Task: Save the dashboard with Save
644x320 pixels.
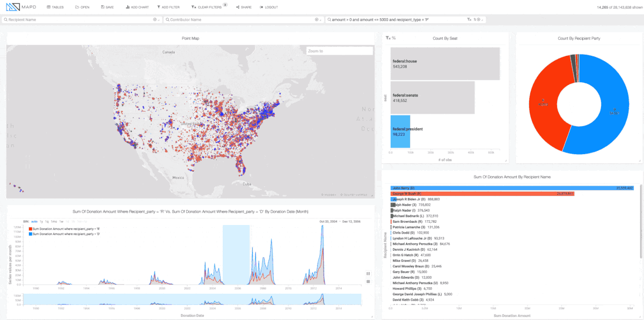Action: pos(107,7)
